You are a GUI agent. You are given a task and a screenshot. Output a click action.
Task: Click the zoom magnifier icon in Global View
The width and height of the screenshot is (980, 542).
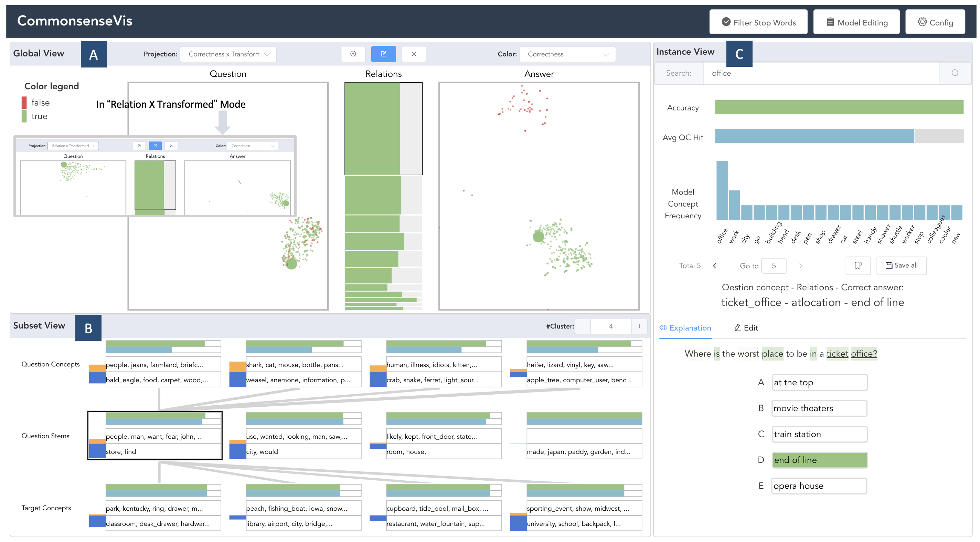353,54
